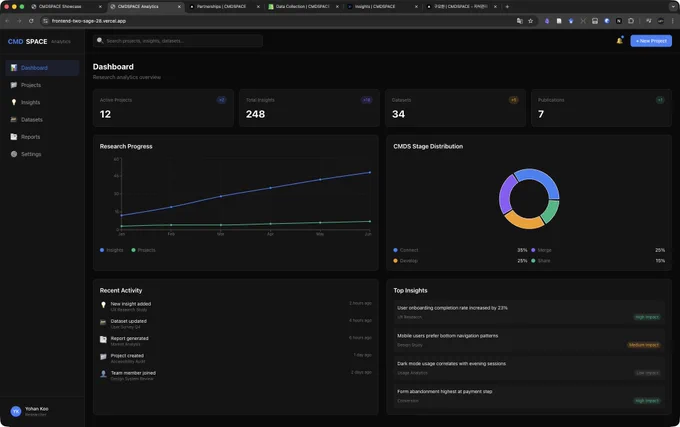Click the document icon beside Report generated
The height and width of the screenshot is (427, 680).
[103, 339]
